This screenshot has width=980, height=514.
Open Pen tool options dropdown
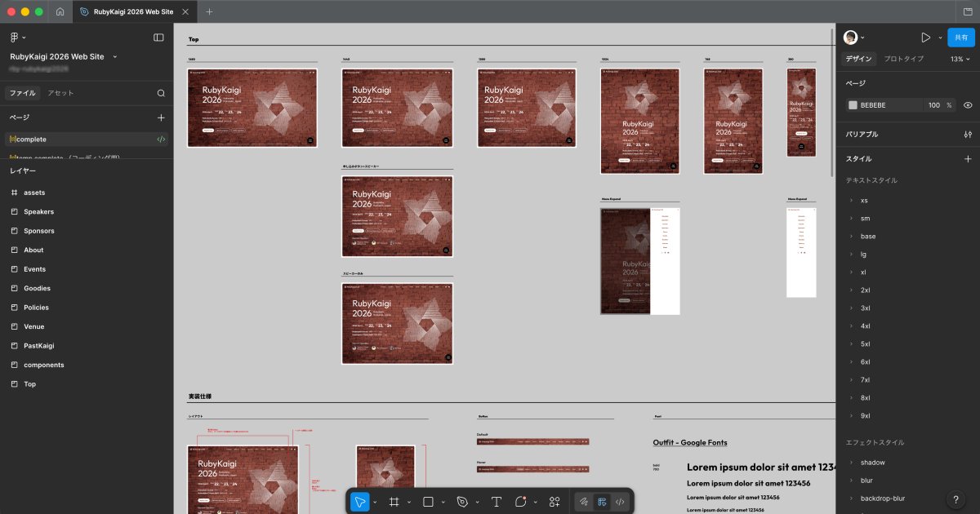coord(477,503)
